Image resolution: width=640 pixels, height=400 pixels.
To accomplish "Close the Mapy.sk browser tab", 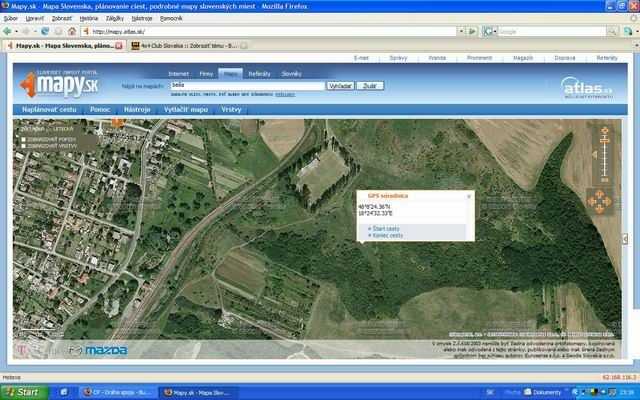I will [119, 46].
